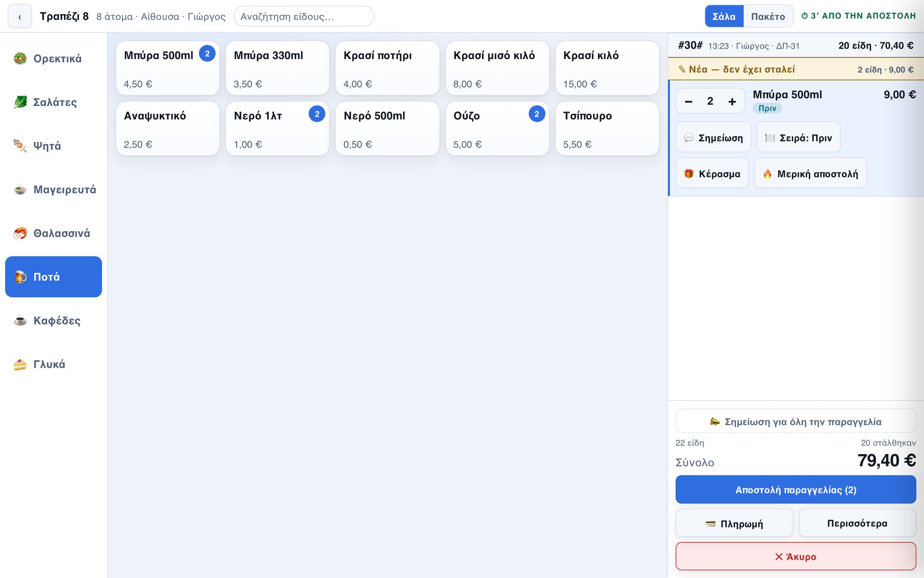The image size is (924, 578).
Task: Add Τσίπουρο item
Action: pyautogui.click(x=607, y=129)
